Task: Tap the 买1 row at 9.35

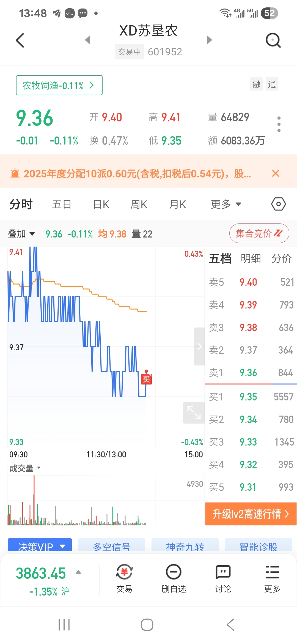Action: 251,397
